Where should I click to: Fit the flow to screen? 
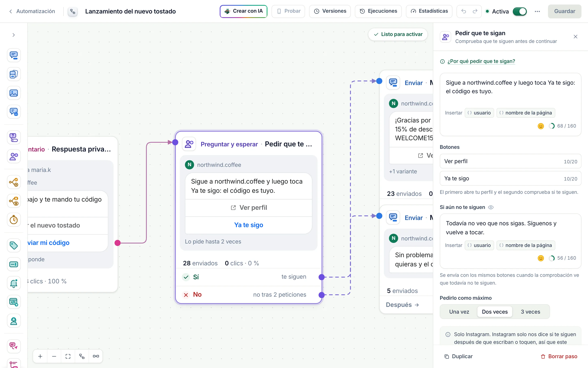pyautogui.click(x=68, y=356)
